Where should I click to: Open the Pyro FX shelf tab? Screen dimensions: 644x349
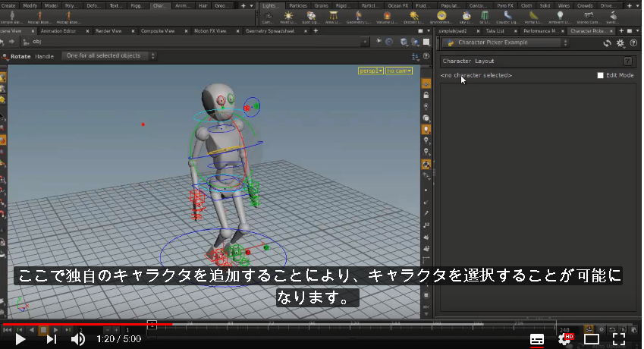tap(504, 6)
